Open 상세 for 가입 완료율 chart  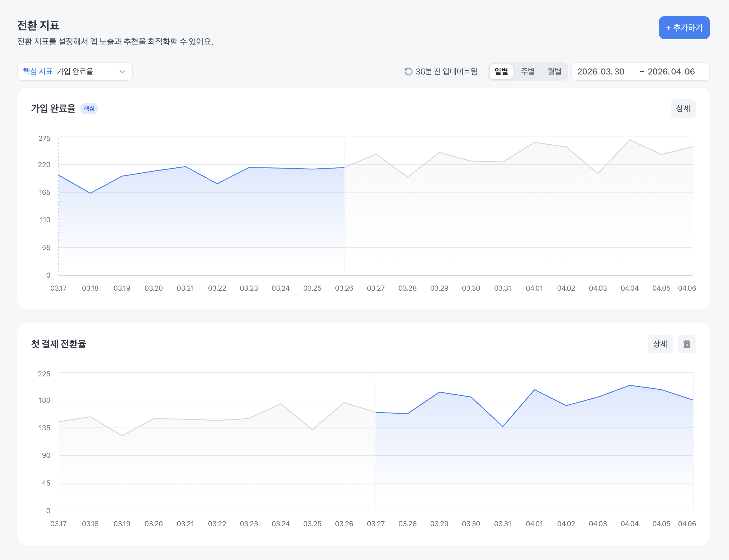tap(683, 108)
